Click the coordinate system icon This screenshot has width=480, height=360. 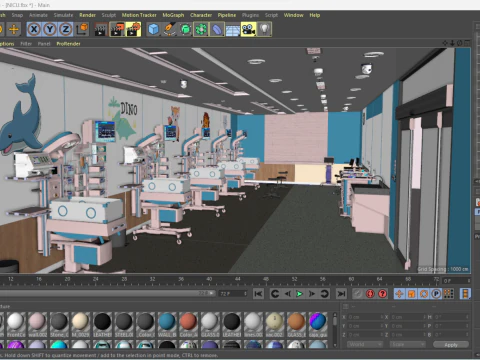pos(82,29)
